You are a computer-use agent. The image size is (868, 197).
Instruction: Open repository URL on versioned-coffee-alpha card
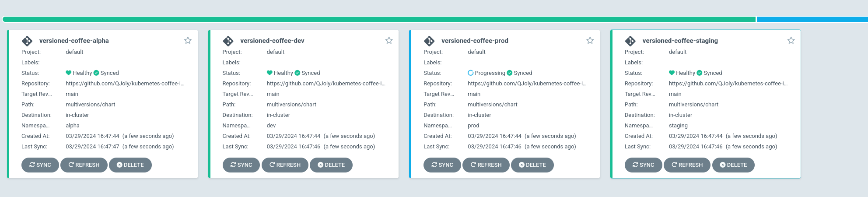pyautogui.click(x=125, y=84)
